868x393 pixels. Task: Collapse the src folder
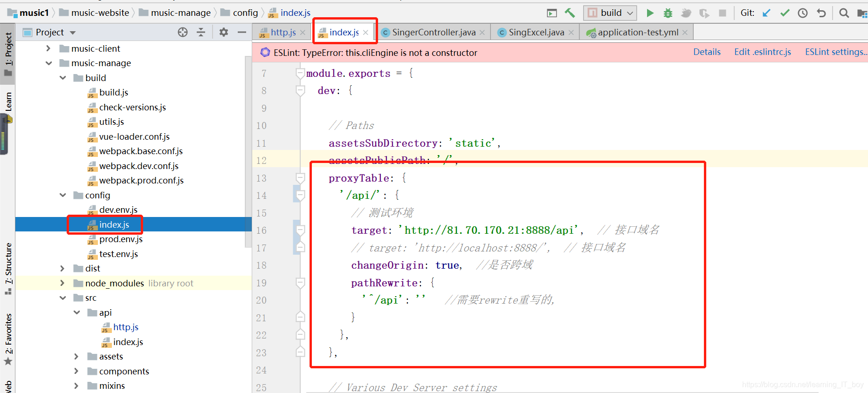pos(62,298)
